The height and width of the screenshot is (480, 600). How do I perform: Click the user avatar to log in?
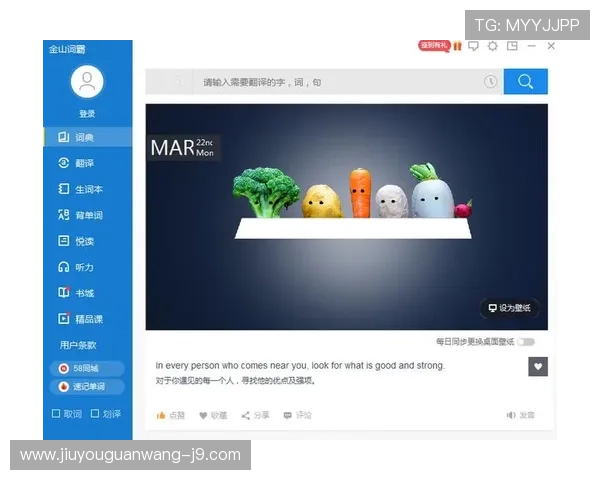coord(87,82)
